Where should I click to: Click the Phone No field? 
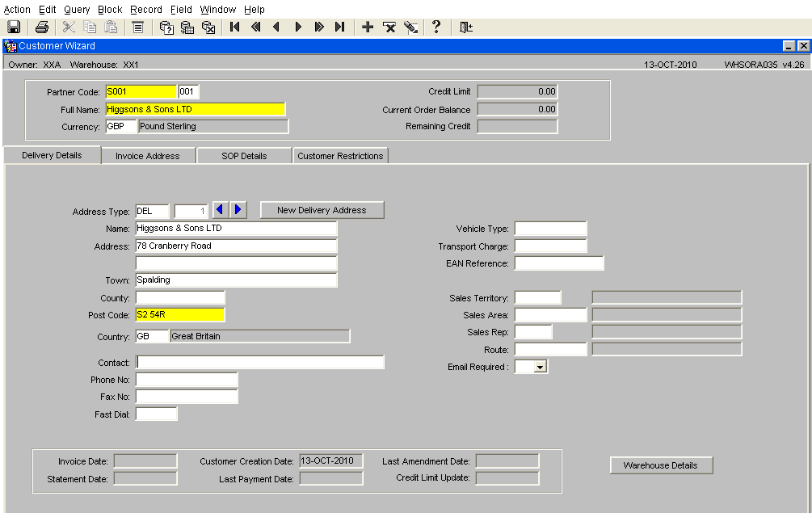tap(187, 380)
